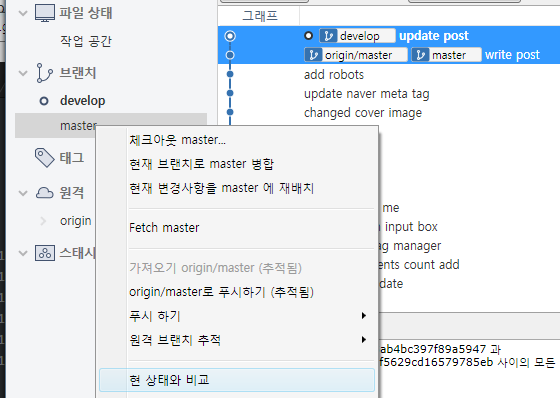Open the 원격 브랜치 추적 submenu arrow
The image size is (560, 398).
(364, 339)
